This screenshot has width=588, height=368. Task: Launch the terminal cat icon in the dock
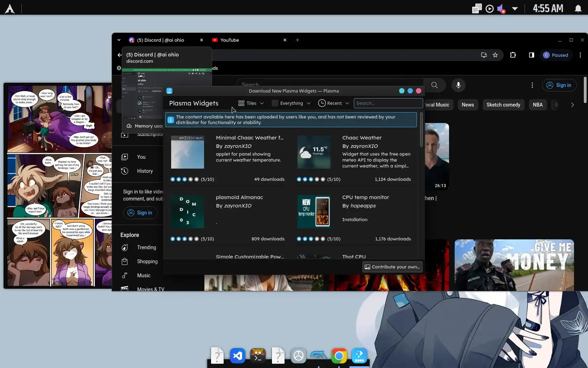pyautogui.click(x=258, y=356)
